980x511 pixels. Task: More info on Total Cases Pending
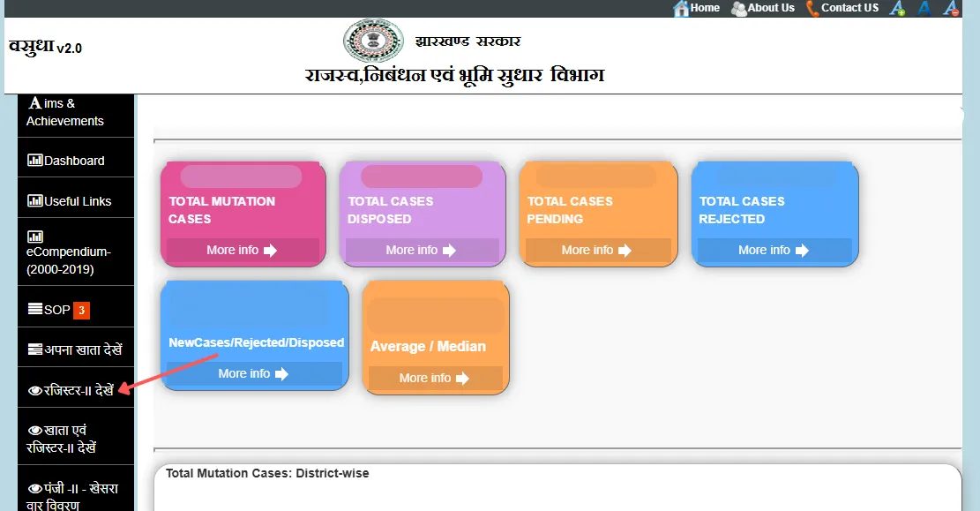tap(596, 251)
